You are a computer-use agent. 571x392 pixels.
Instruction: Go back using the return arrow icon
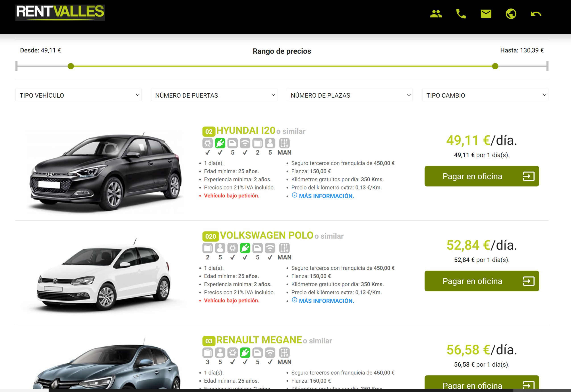[x=536, y=14]
